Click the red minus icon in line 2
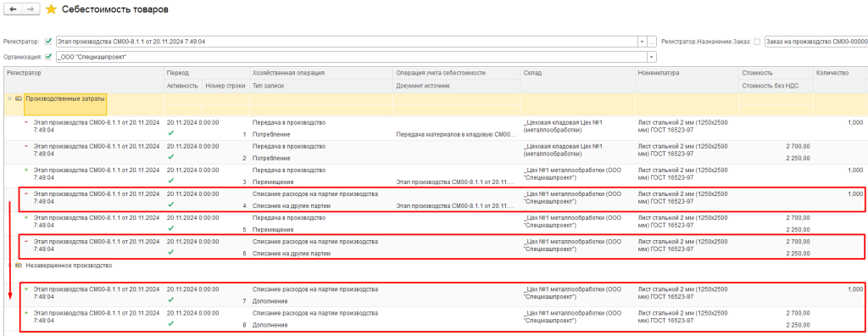This screenshot has width=868, height=336. coord(26,147)
